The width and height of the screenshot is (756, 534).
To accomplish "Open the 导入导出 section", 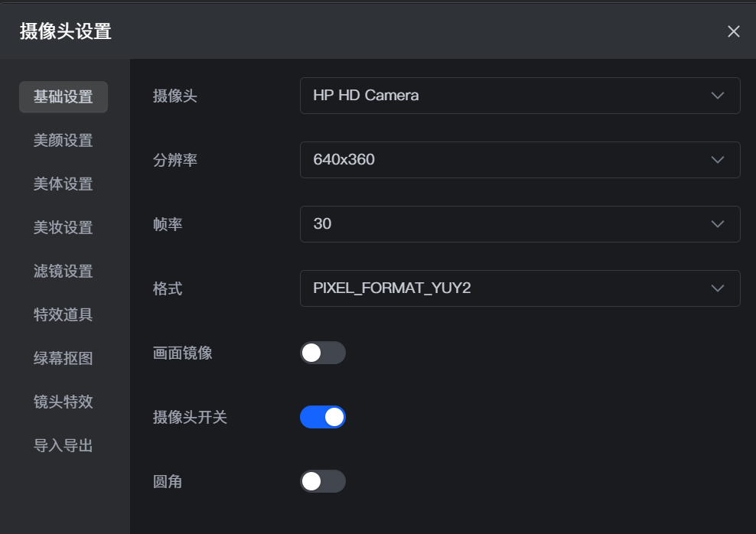I will pos(64,446).
